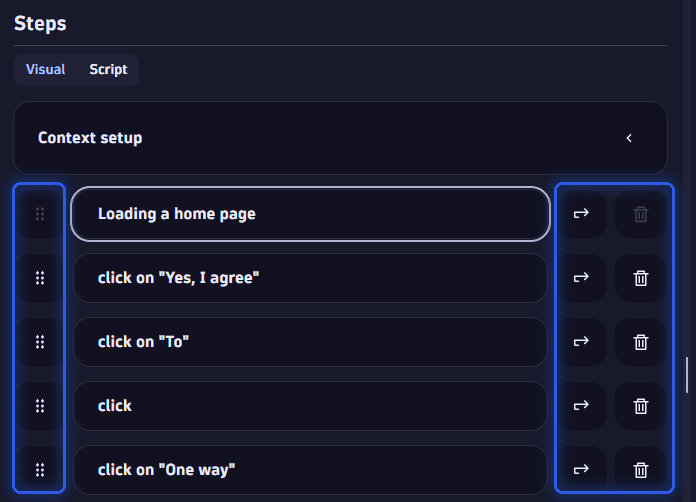Select the click on "To" step

tap(310, 342)
